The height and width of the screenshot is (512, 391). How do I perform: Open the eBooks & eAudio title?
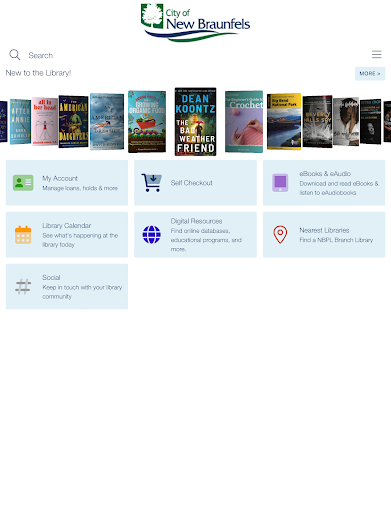(x=325, y=174)
